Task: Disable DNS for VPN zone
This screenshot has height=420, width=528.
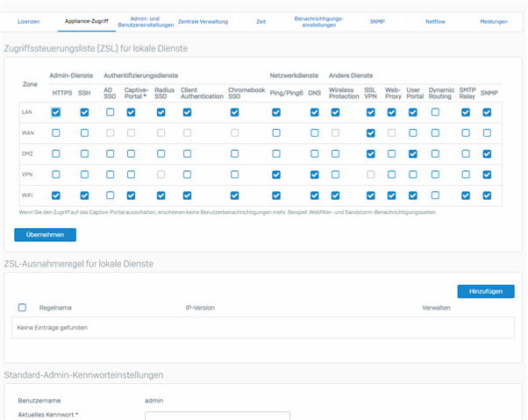Action: [x=315, y=174]
